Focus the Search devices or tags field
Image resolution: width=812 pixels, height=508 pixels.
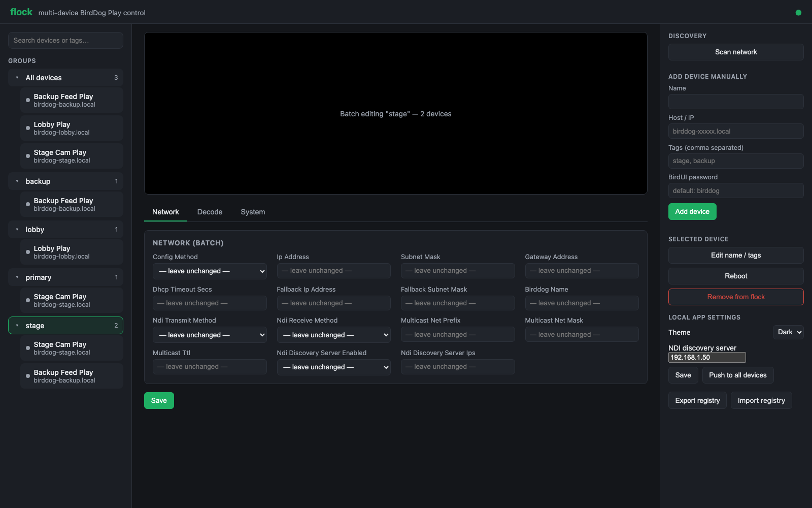(x=65, y=40)
